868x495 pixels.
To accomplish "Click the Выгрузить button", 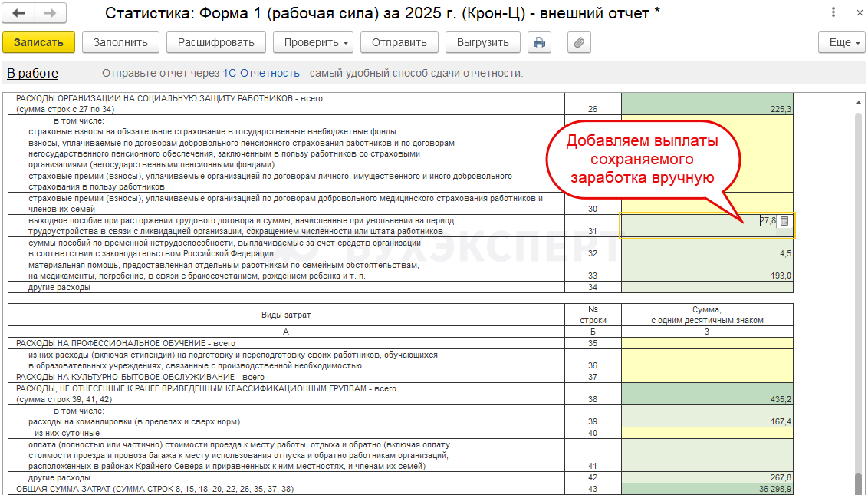I will coord(483,43).
